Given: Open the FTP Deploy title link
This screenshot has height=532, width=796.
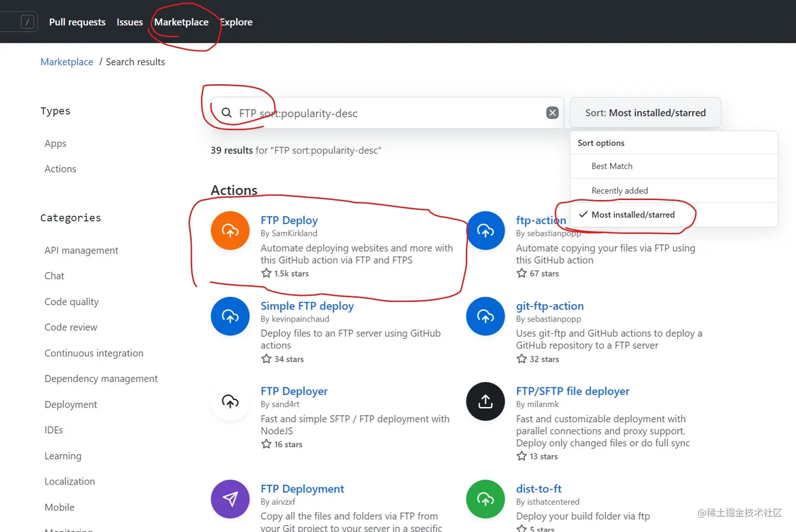Looking at the screenshot, I should point(289,220).
